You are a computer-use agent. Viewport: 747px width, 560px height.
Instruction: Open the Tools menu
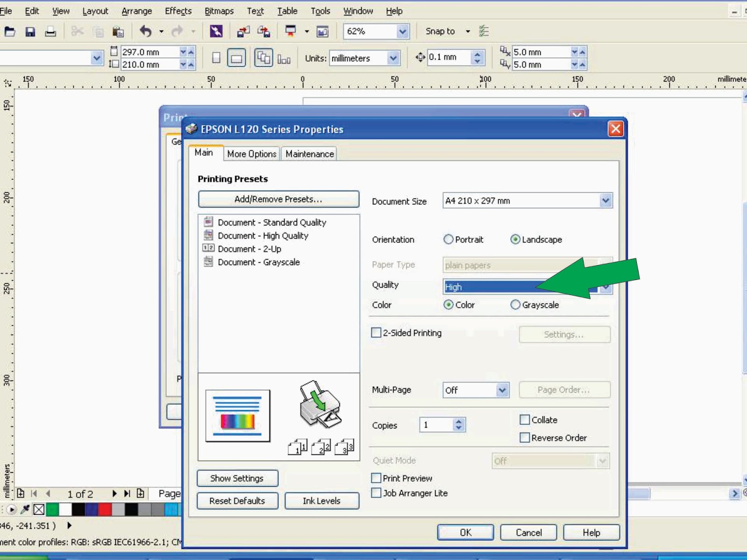tap(320, 11)
